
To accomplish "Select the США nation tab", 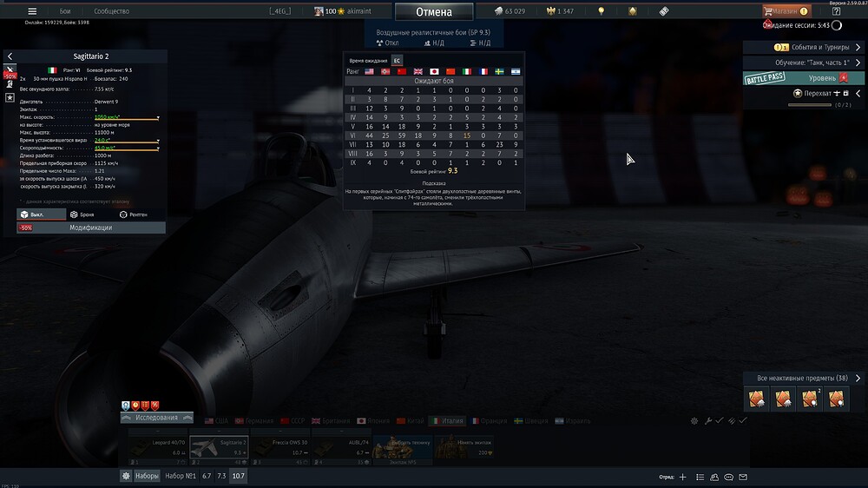I will click(216, 421).
